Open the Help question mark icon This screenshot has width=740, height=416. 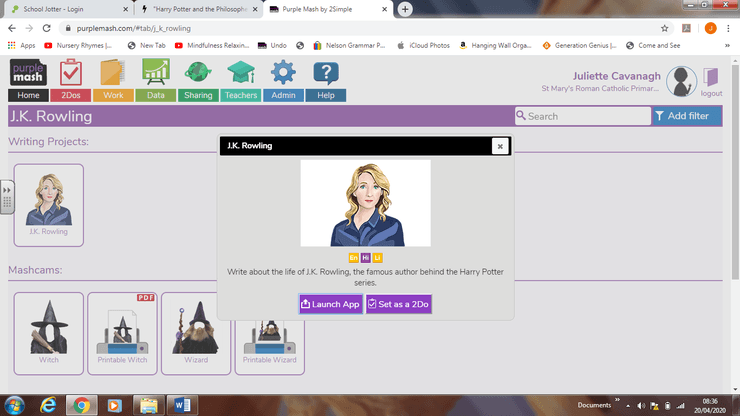pyautogui.click(x=326, y=73)
